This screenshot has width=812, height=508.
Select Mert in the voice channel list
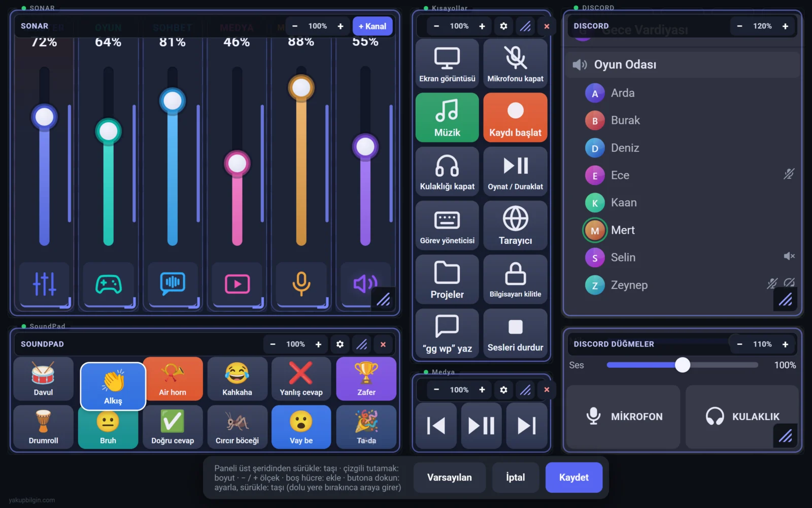pos(682,230)
